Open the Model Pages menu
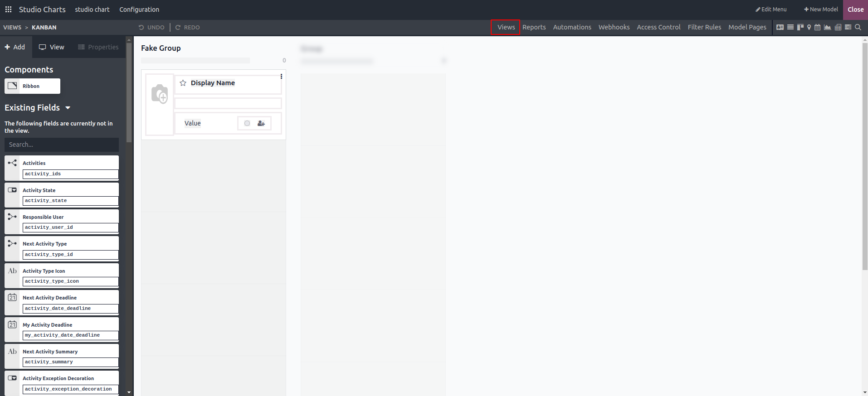The height and width of the screenshot is (396, 868). pos(747,27)
